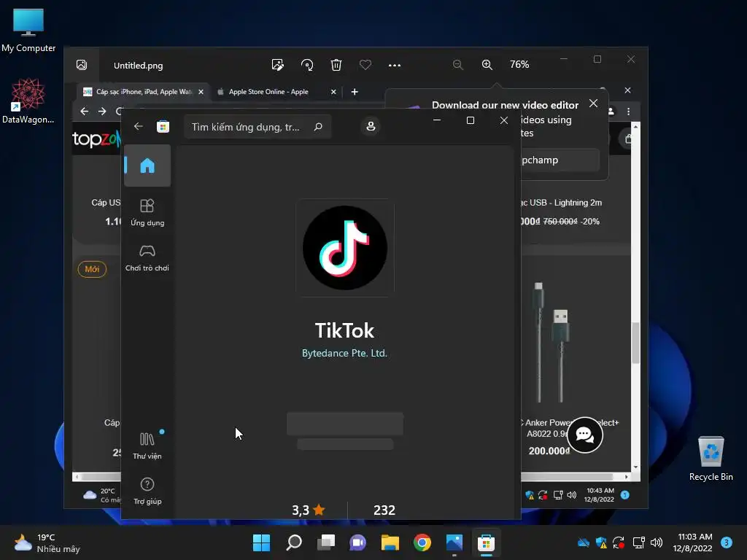Open Chơi trò chơi gaming section
Screen dimensions: 747x560
point(147,258)
